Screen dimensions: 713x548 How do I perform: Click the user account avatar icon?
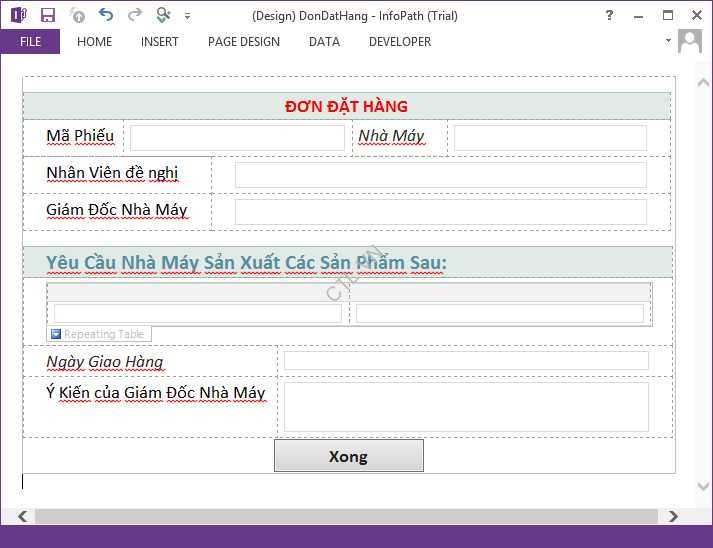pos(690,41)
